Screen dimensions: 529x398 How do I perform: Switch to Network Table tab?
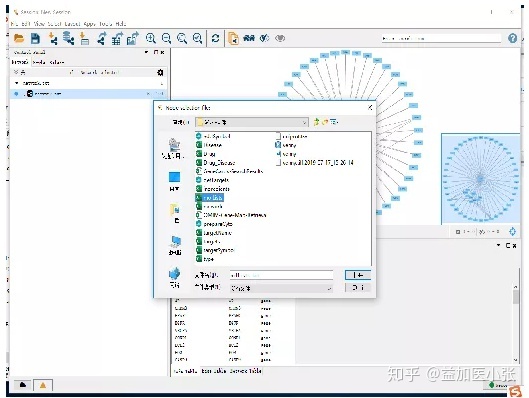point(245,371)
